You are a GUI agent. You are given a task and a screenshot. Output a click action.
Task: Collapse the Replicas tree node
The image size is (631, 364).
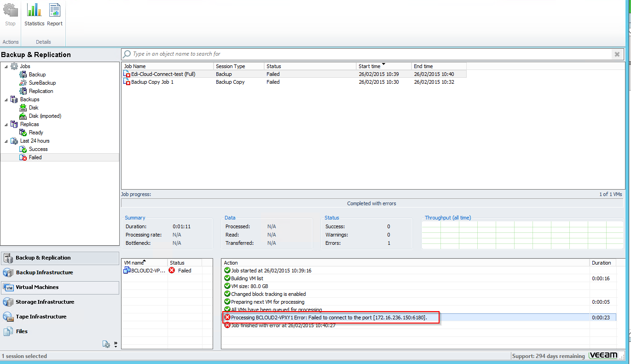pos(6,124)
